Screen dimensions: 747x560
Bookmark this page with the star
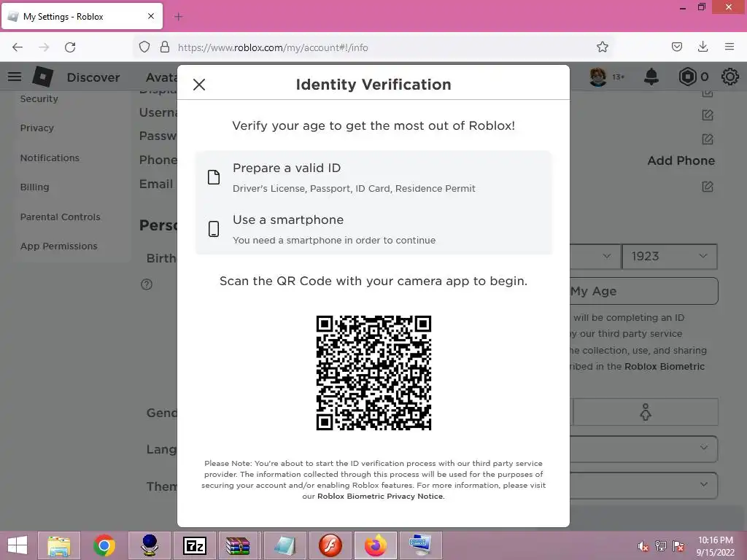point(602,47)
